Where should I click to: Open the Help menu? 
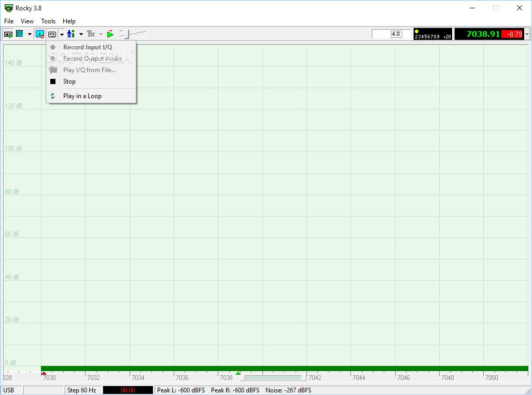pos(69,21)
